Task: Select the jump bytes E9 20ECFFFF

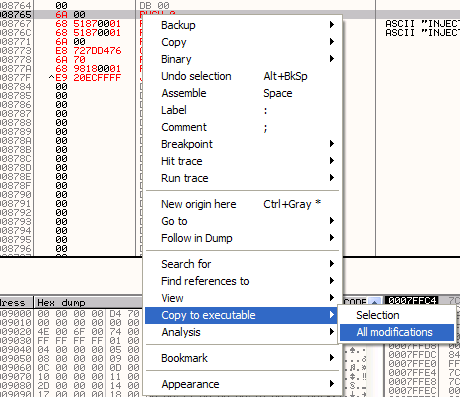Action: point(88,78)
